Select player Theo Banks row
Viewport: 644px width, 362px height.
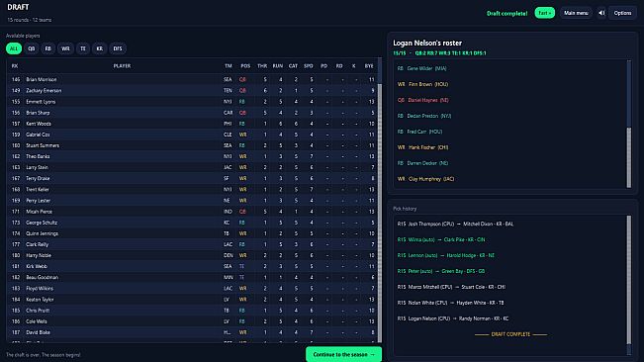point(191,156)
